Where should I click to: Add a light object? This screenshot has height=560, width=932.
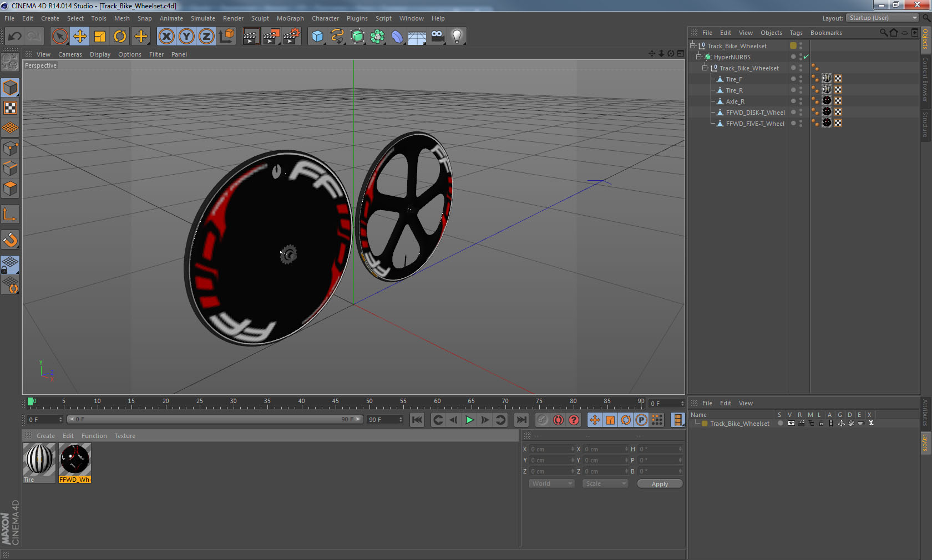pos(457,37)
